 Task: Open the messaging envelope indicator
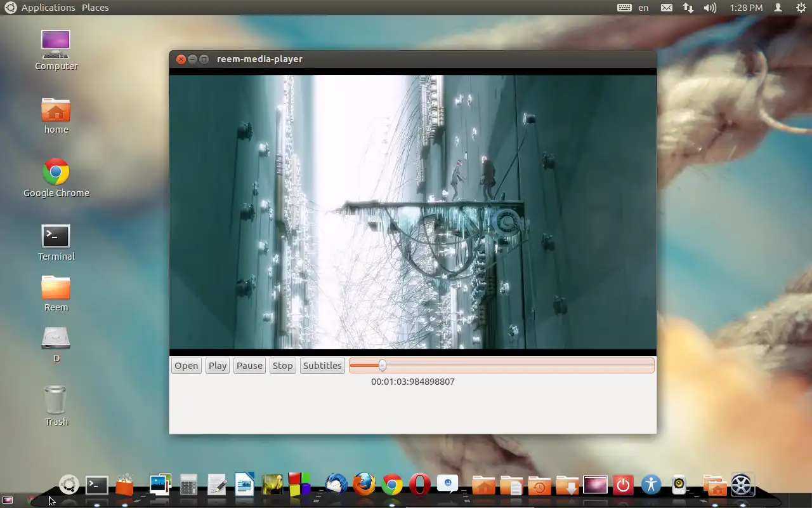[x=666, y=8]
